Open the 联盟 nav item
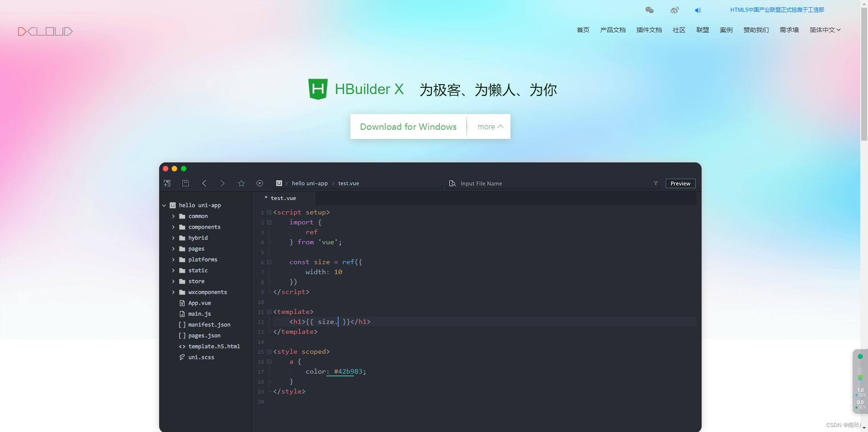Image resolution: width=868 pixels, height=432 pixels. pos(703,30)
